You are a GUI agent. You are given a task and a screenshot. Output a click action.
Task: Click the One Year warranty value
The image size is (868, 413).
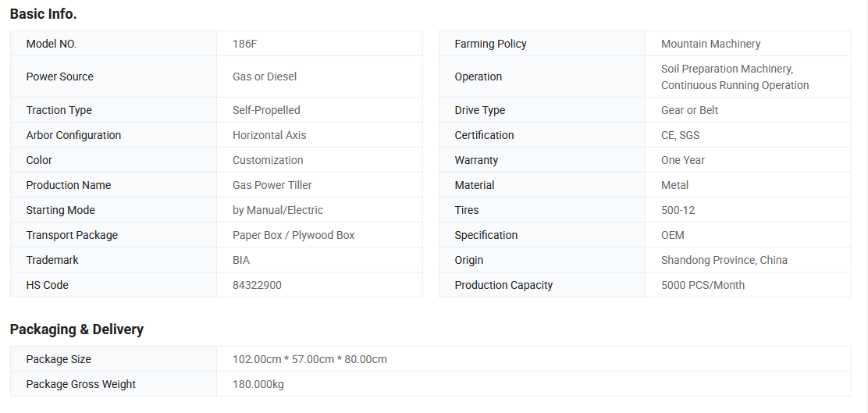point(683,160)
